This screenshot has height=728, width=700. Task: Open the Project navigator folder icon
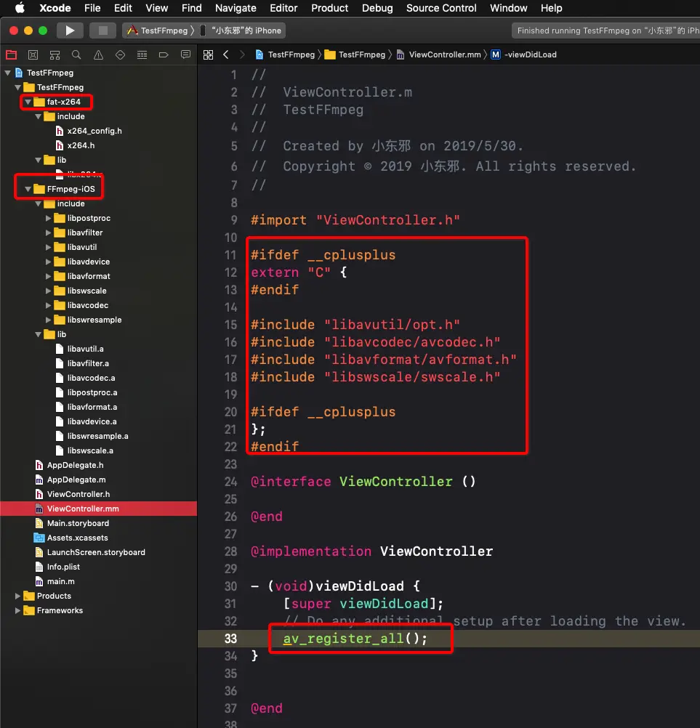pyautogui.click(x=11, y=54)
